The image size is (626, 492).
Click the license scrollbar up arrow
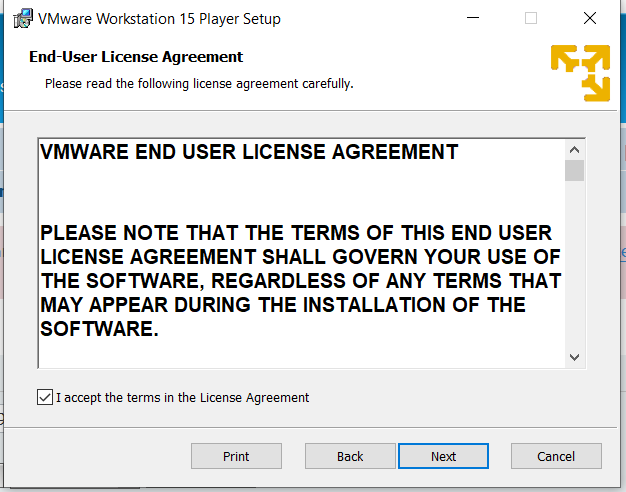(x=574, y=148)
